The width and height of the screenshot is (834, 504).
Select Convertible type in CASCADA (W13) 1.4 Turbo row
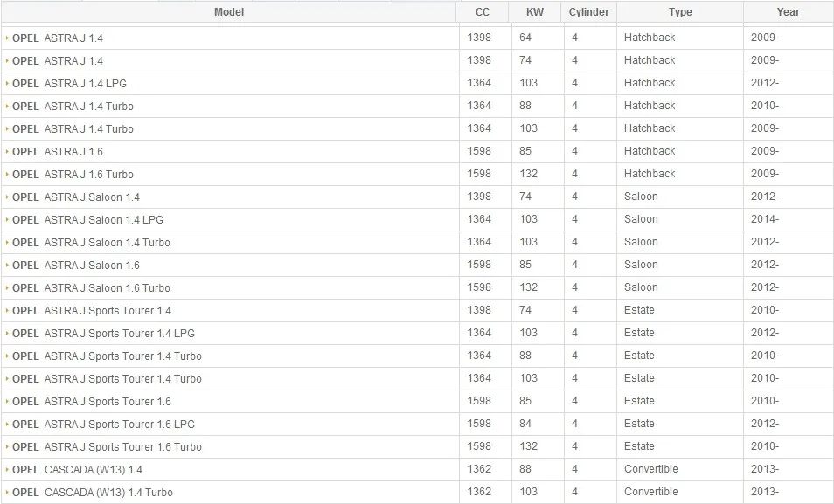(651, 492)
